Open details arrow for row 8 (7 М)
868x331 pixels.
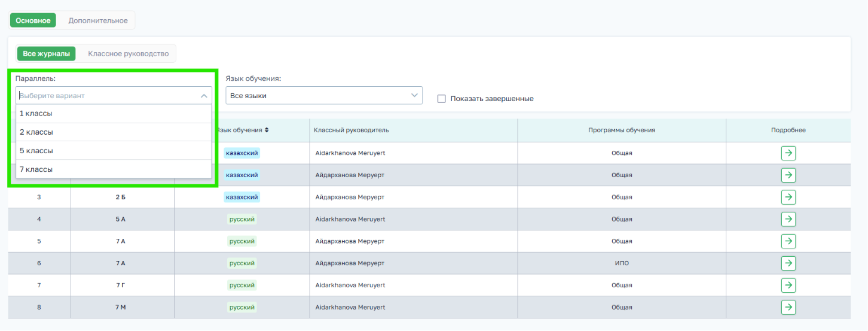point(788,307)
